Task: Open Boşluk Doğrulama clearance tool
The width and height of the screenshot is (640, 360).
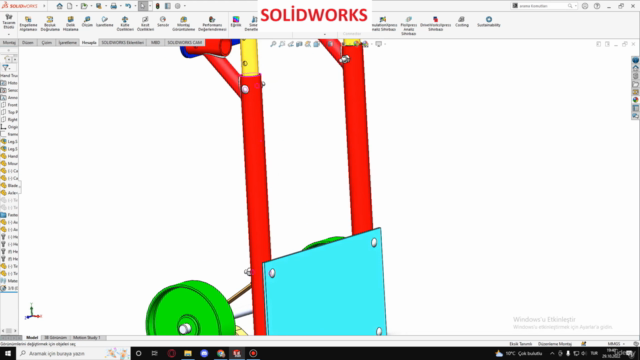Action: (50, 24)
